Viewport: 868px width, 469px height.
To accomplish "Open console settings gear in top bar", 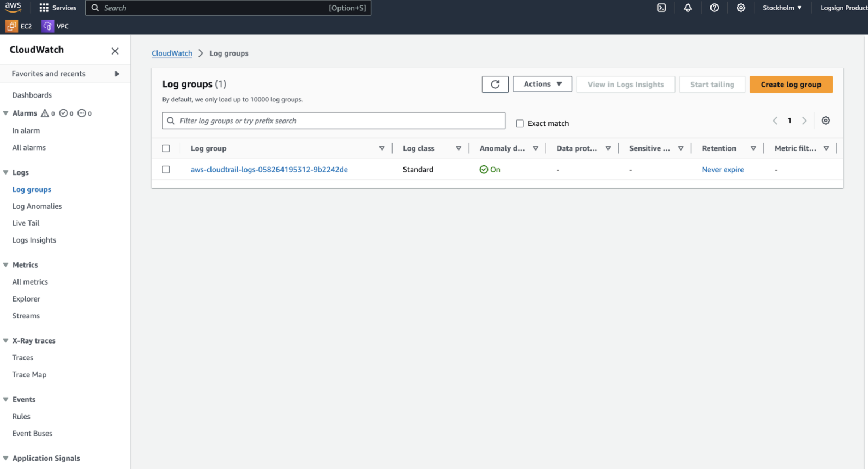I will pos(741,8).
